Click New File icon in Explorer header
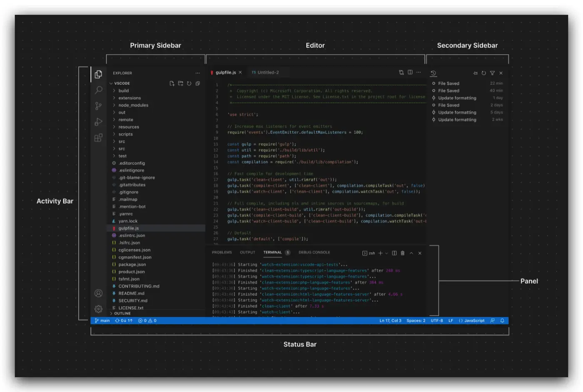The image size is (583, 392). [172, 84]
